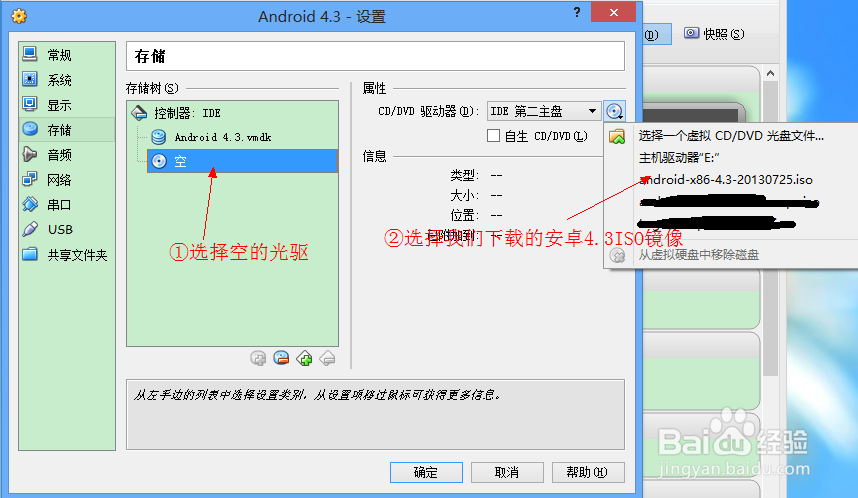Viewport: 858px width, 498px height.
Task: Click the greyed remove controller icon
Action: [327, 358]
